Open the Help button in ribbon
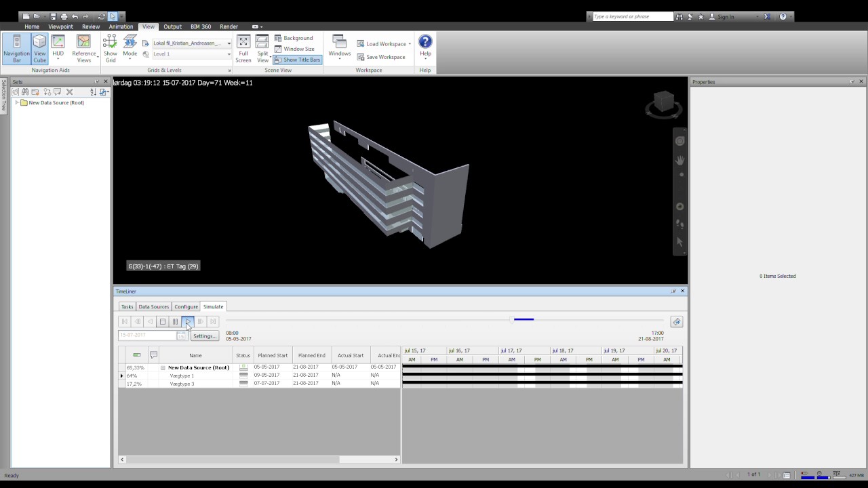The width and height of the screenshot is (868, 488). tap(425, 46)
